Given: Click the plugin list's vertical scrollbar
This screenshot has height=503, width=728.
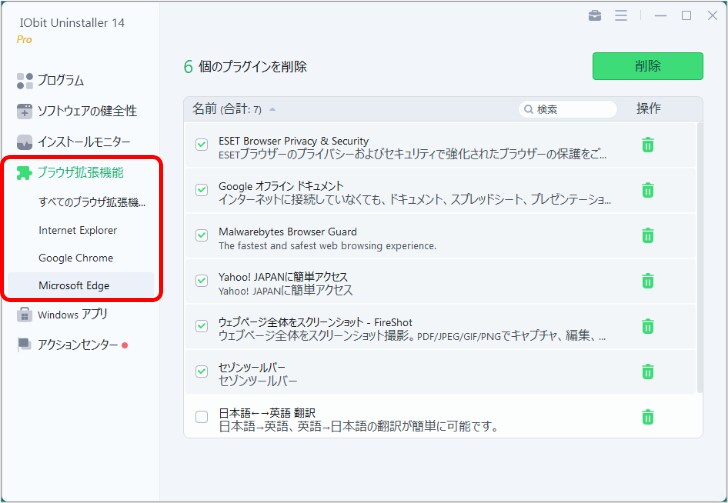Looking at the screenshot, I should point(700,257).
